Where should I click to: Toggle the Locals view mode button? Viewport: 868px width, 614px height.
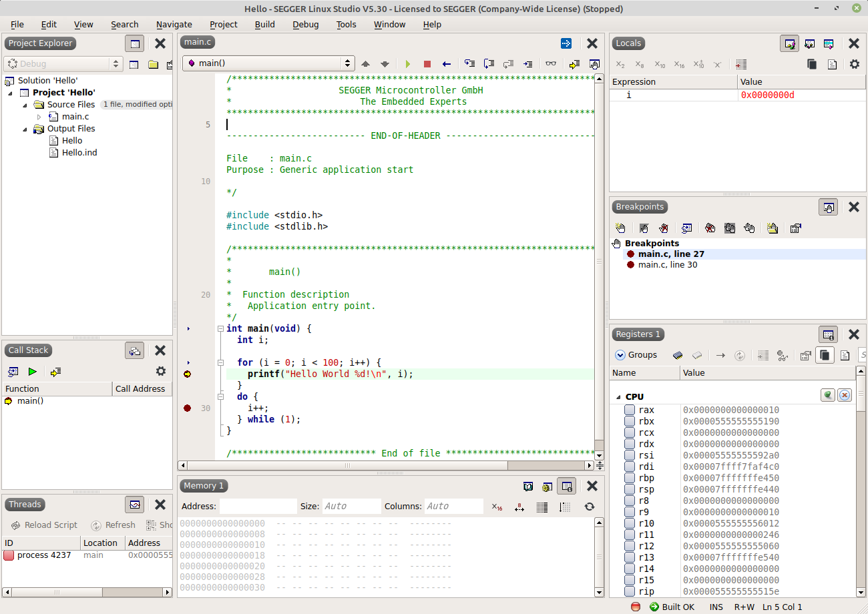tap(790, 43)
